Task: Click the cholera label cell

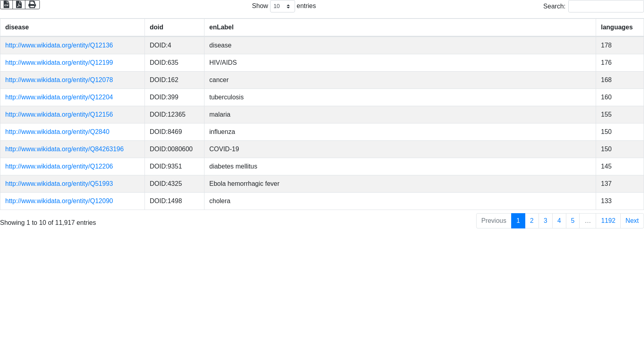Action: tap(400, 201)
